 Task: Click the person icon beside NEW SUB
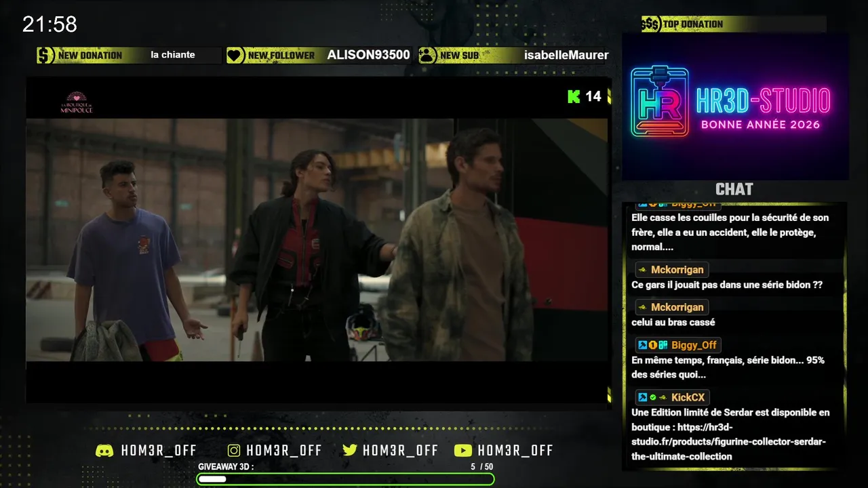click(427, 56)
